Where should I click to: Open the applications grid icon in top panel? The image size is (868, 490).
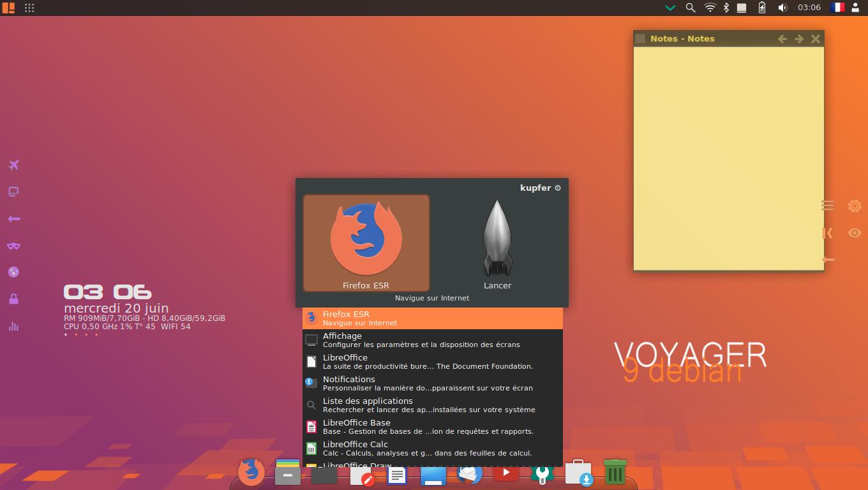[29, 8]
